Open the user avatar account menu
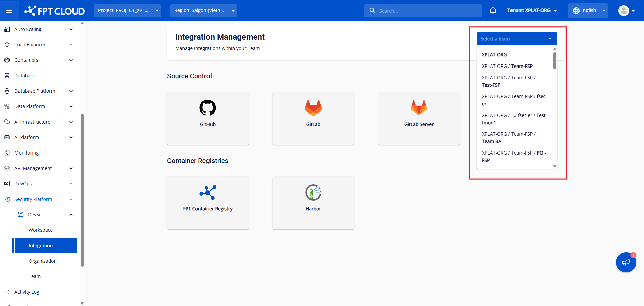 [626, 11]
